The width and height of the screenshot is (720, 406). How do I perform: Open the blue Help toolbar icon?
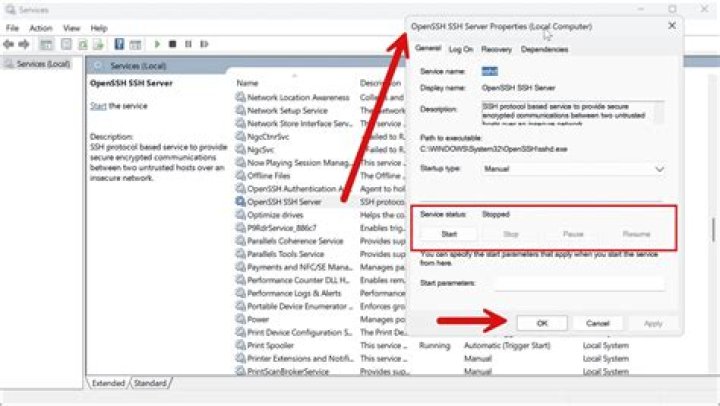point(119,44)
